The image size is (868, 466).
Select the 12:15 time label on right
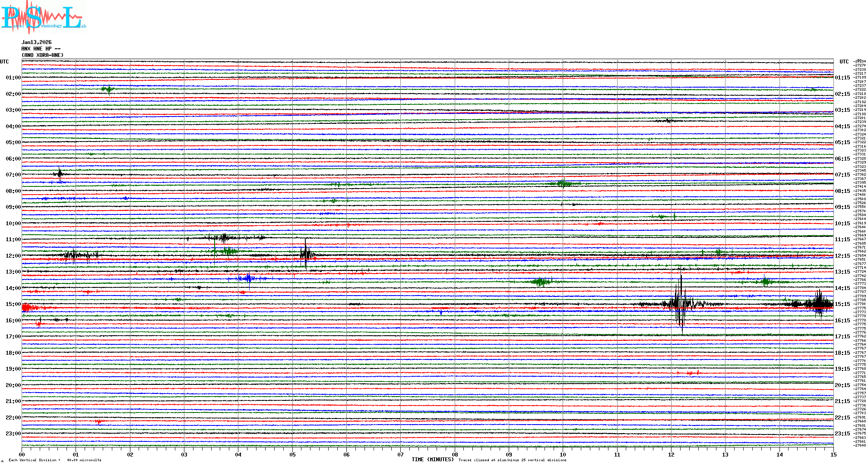pos(842,256)
